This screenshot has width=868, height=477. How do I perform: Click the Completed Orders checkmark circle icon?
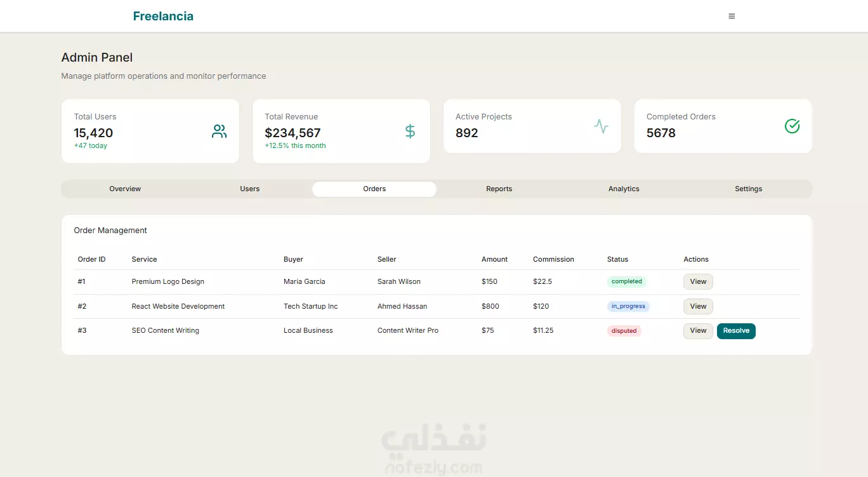coord(792,126)
